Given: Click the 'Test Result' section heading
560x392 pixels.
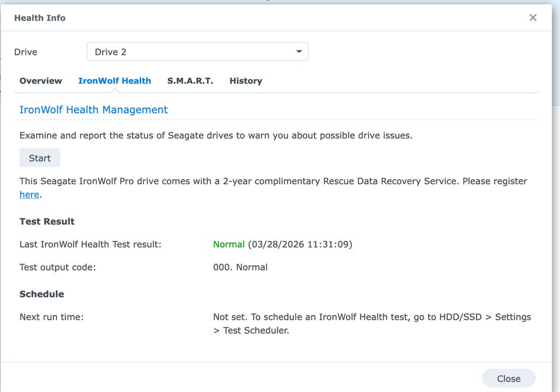Looking at the screenshot, I should click(47, 221).
